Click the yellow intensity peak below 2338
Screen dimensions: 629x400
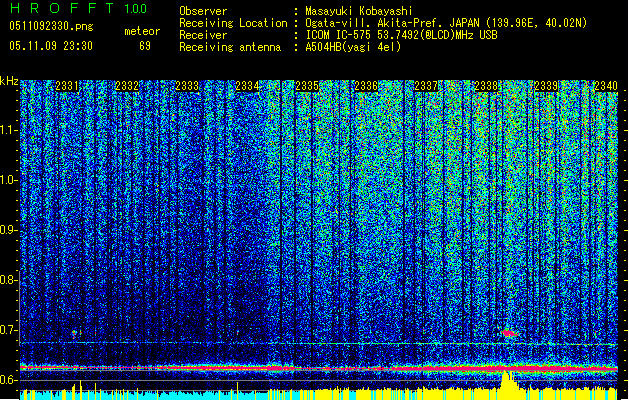(x=507, y=385)
